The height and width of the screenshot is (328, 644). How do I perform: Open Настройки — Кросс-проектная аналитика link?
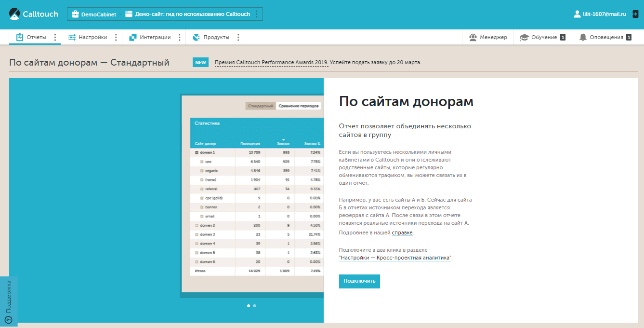395,258
